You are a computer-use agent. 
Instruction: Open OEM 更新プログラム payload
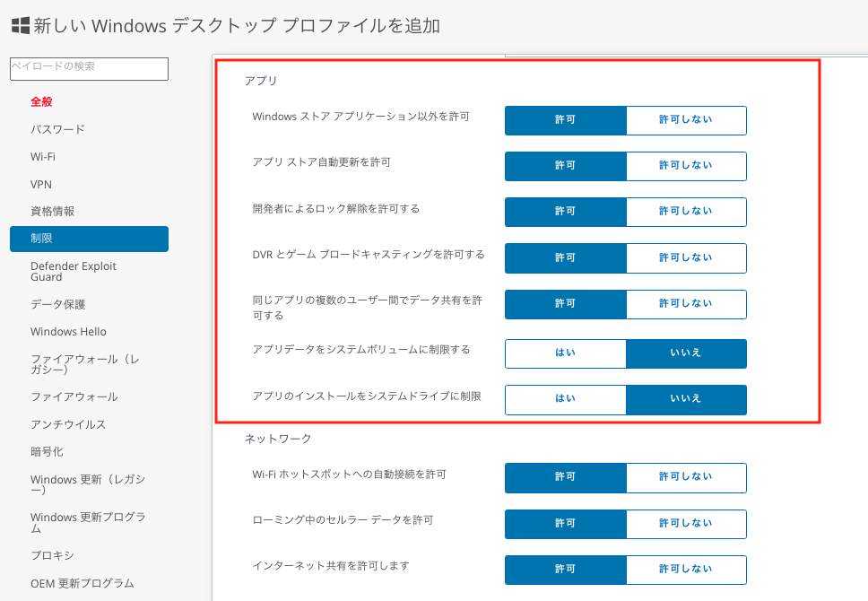82,583
